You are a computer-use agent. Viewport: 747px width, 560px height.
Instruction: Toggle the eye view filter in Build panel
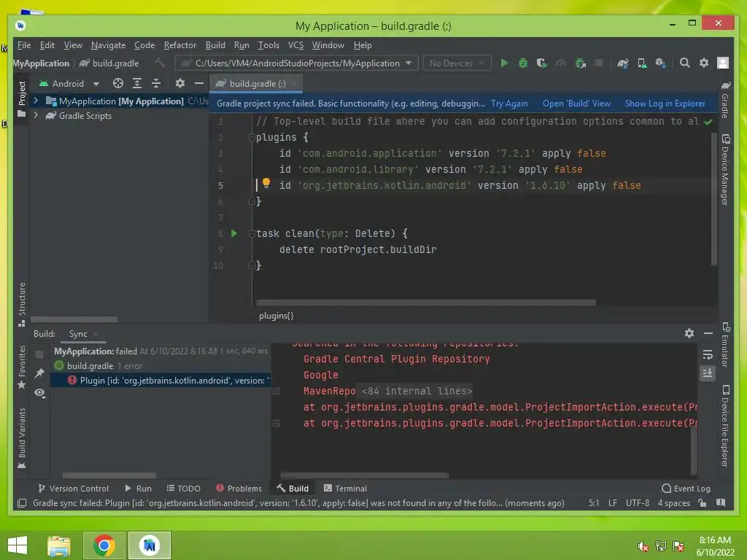tap(40, 393)
